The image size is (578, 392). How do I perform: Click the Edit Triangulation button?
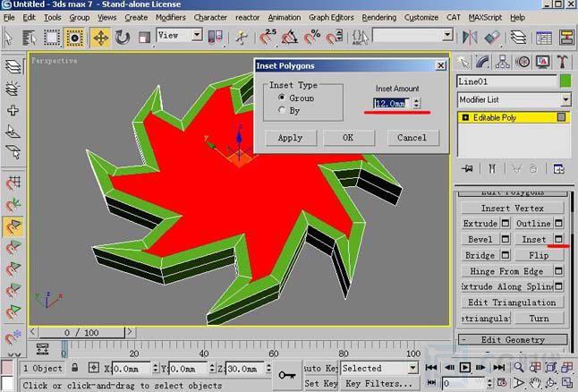pyautogui.click(x=513, y=303)
